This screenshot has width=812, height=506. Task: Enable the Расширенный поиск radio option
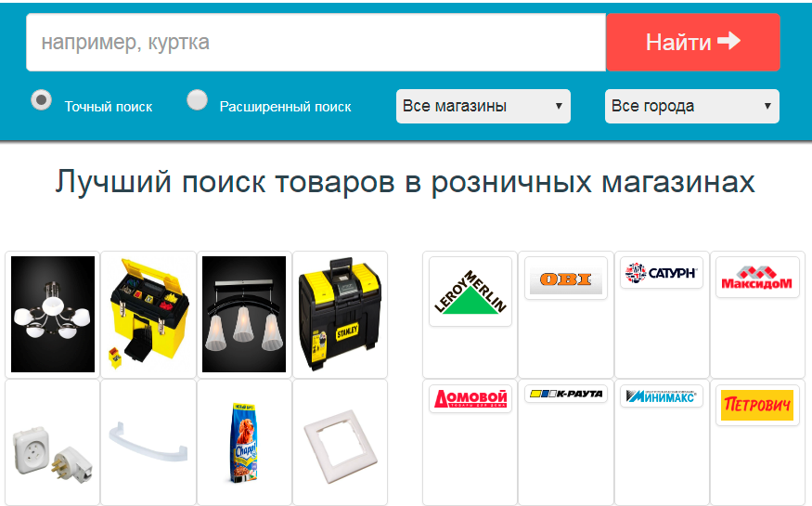point(197,99)
